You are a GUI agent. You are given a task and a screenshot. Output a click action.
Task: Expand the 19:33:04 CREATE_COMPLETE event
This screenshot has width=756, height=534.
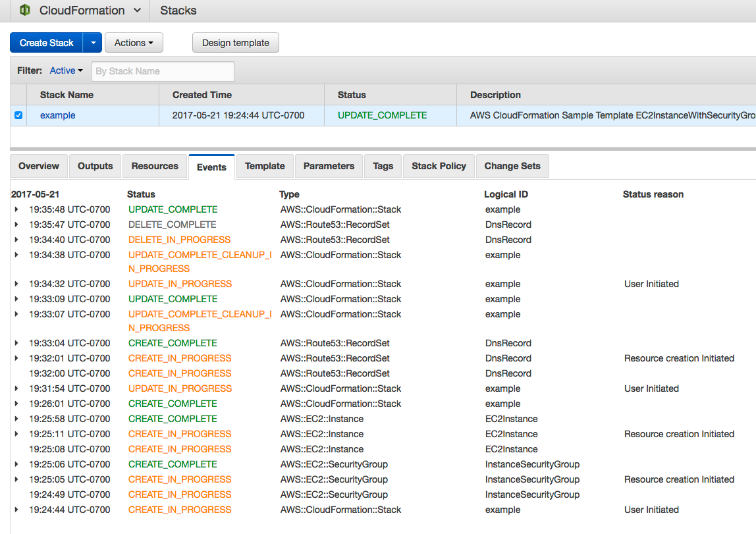(17, 343)
